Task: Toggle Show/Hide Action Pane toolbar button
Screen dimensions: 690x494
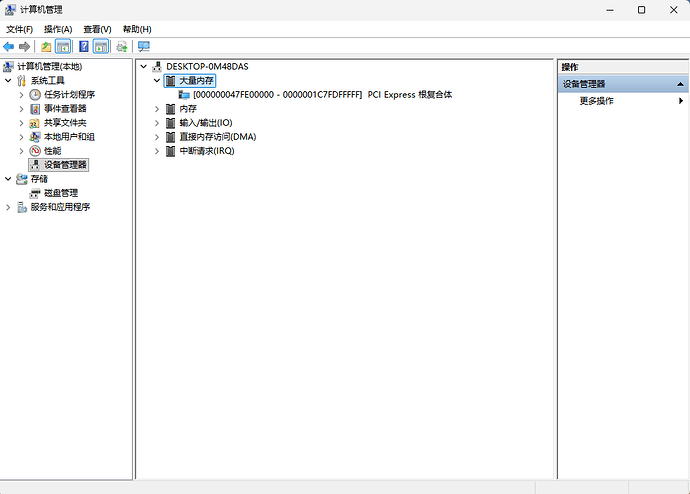Action: tap(101, 47)
